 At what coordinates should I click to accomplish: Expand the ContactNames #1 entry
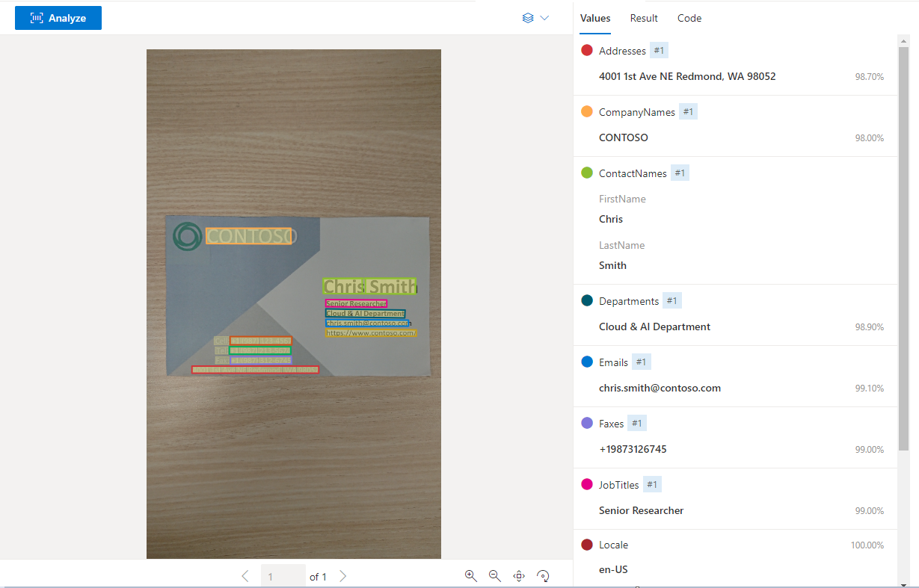[x=680, y=172]
